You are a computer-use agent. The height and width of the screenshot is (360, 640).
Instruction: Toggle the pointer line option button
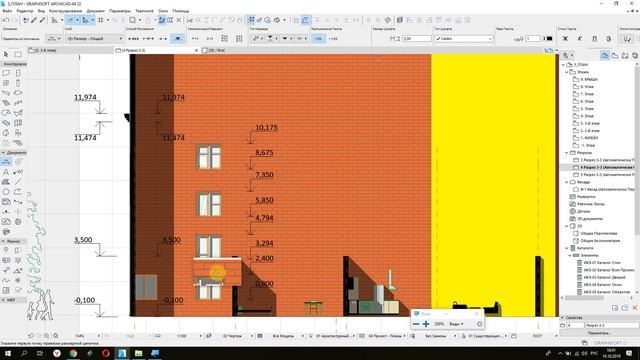[x=627, y=38]
